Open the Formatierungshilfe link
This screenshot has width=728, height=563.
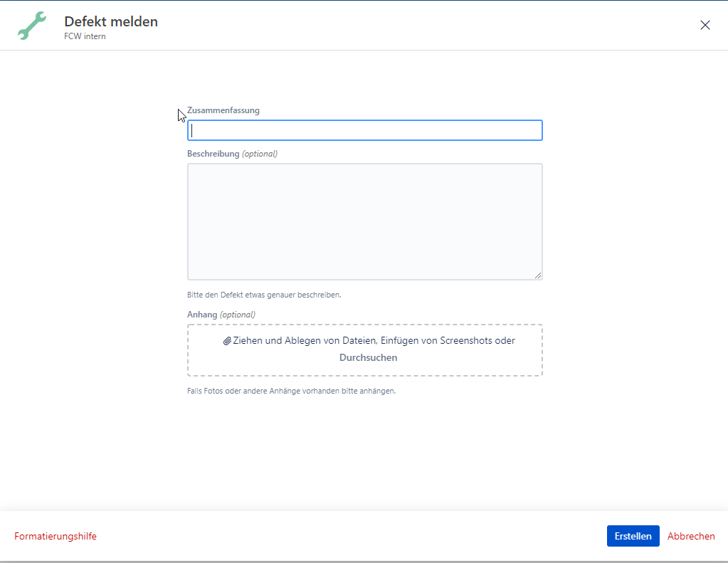56,536
